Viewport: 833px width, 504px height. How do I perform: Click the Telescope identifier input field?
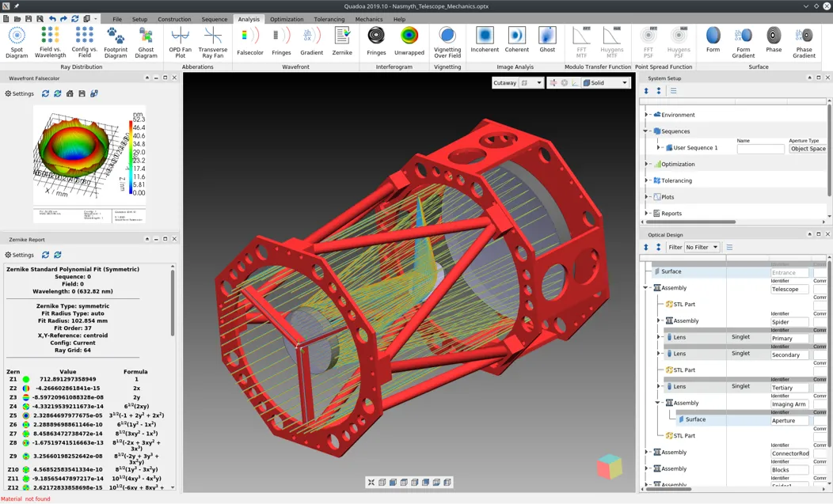(789, 289)
